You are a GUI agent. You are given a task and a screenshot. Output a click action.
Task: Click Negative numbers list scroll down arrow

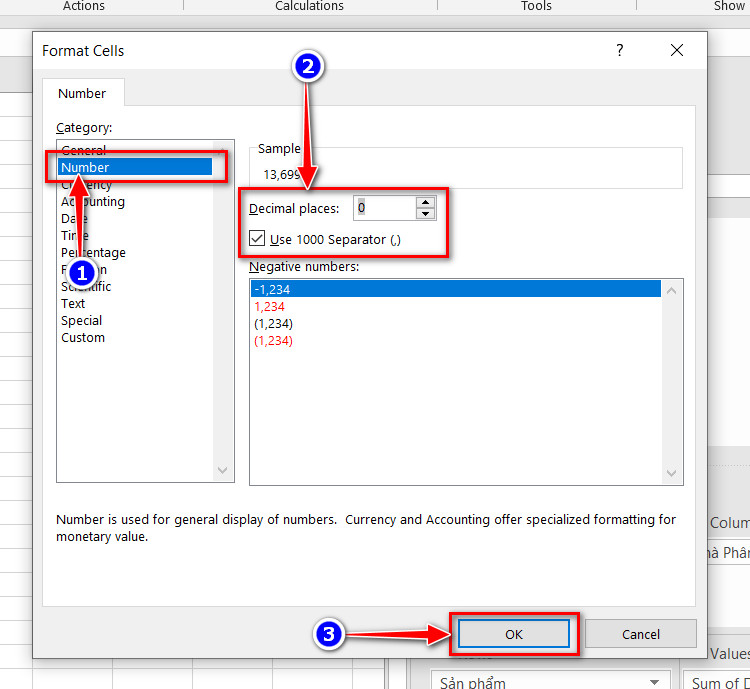click(672, 473)
